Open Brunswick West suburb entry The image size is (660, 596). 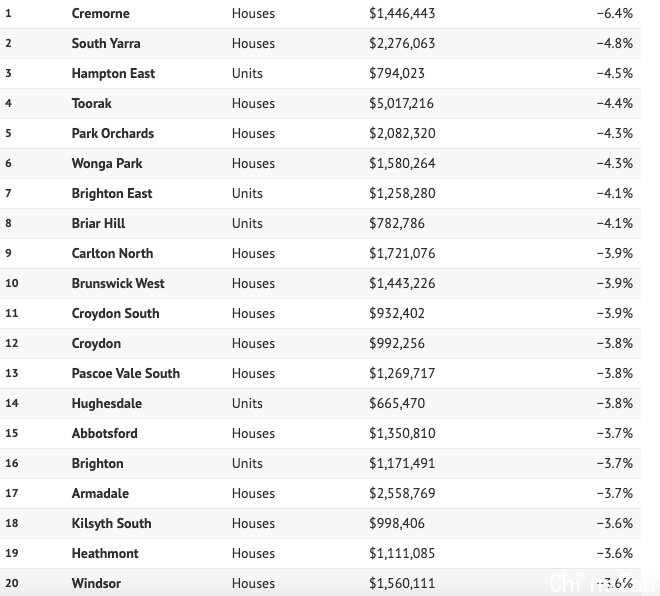[118, 283]
